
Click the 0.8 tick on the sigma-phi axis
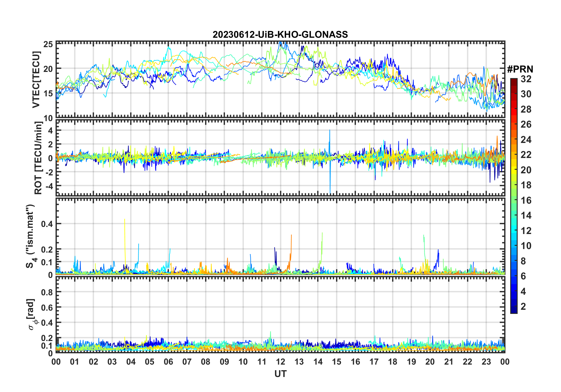point(47,292)
